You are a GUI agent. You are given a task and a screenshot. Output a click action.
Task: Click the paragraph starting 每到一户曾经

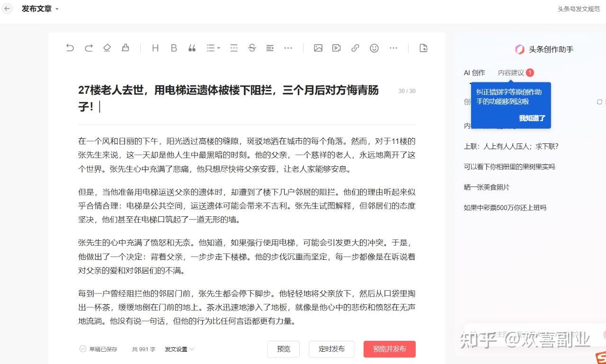pos(247,307)
